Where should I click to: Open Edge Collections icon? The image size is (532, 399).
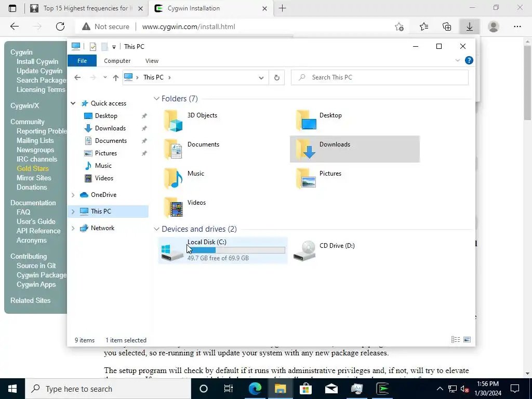tap(447, 26)
